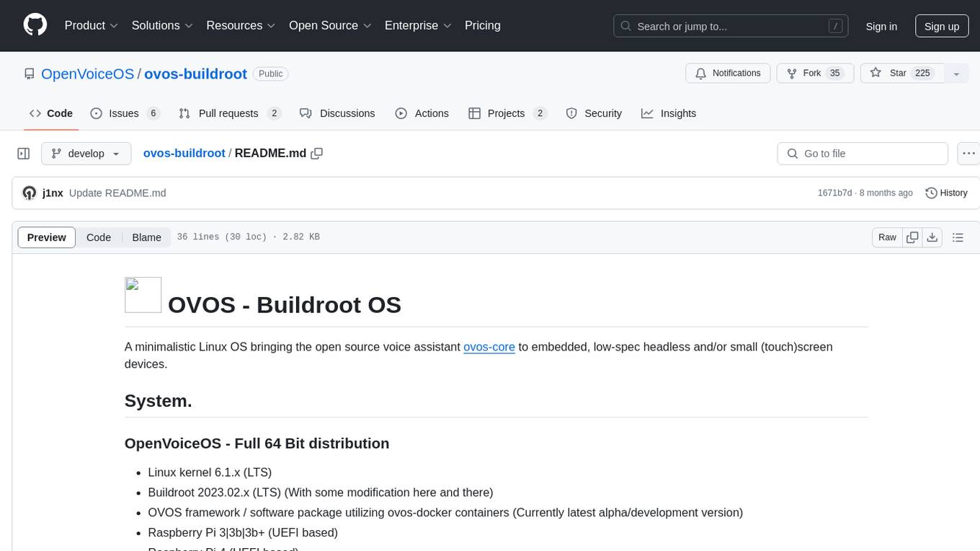Select the Blame view

point(146,237)
